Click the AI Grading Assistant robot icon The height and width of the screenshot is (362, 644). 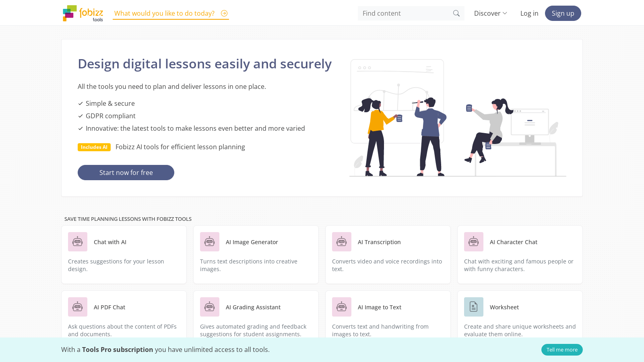pos(210,307)
